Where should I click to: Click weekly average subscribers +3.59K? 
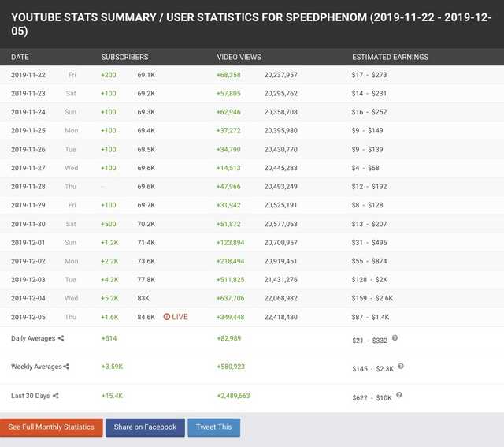(112, 367)
